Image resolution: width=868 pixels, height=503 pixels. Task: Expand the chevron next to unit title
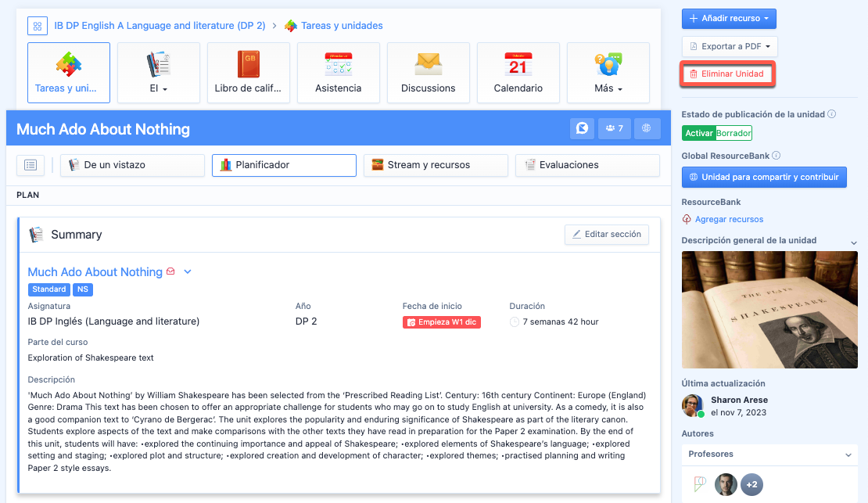click(x=188, y=272)
